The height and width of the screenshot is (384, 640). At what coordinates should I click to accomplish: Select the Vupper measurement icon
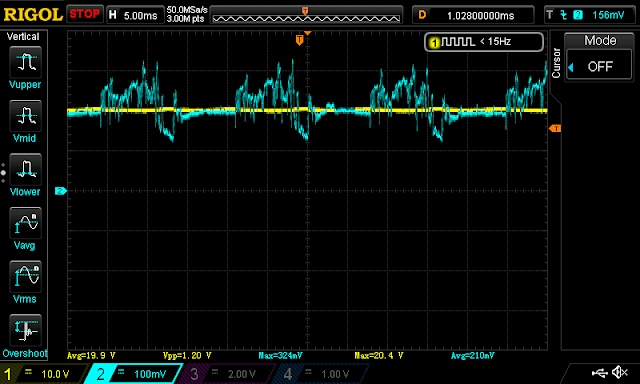pyautogui.click(x=25, y=62)
